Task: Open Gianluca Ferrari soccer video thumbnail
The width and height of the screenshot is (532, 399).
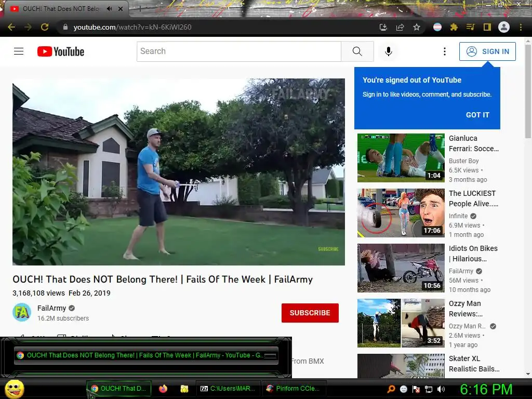Action: (x=401, y=158)
